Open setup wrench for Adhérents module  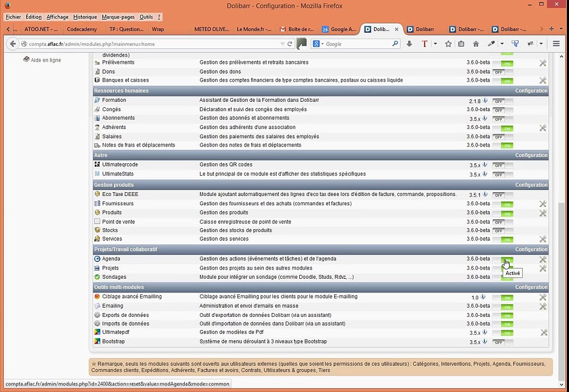click(x=542, y=127)
